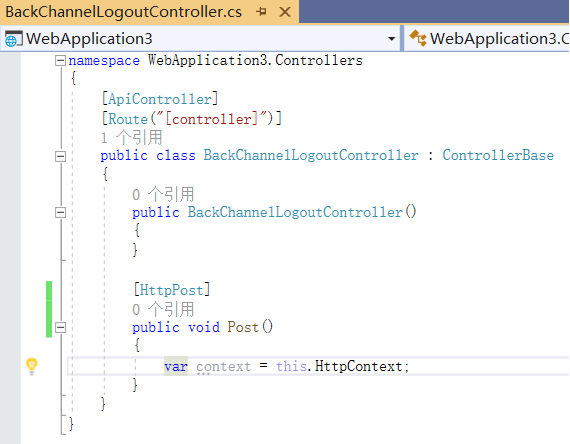Image resolution: width=570 pixels, height=444 pixels.
Task: Collapse the BackChannelLogoutController class block
Action: pyautogui.click(x=60, y=156)
